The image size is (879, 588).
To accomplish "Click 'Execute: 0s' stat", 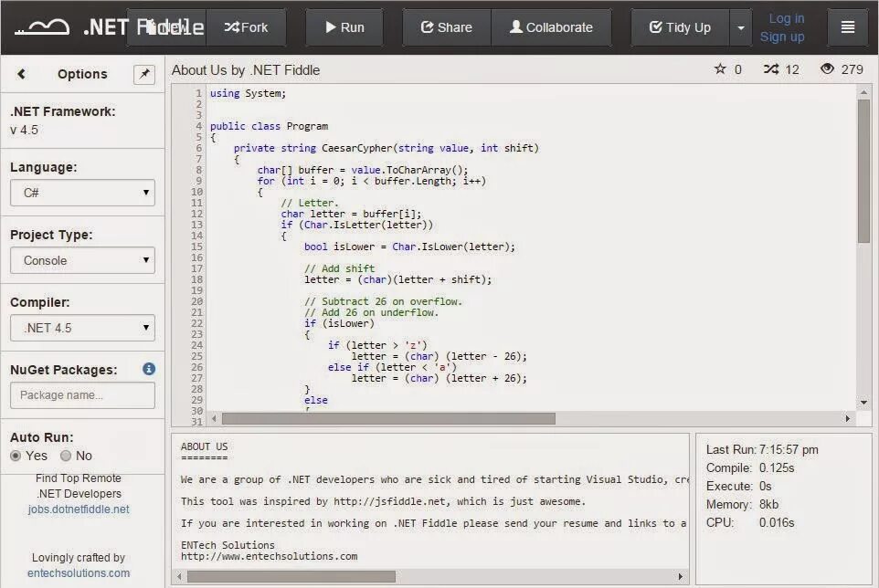I will (738, 486).
